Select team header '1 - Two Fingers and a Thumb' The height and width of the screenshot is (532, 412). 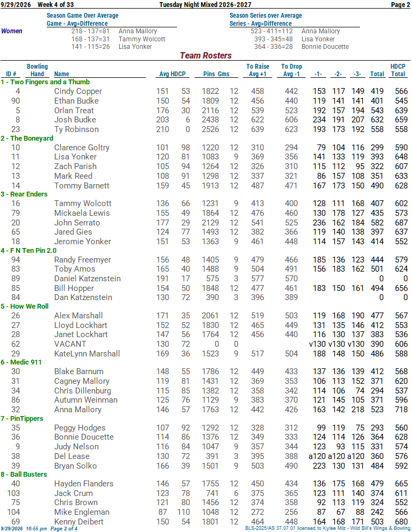[45, 82]
